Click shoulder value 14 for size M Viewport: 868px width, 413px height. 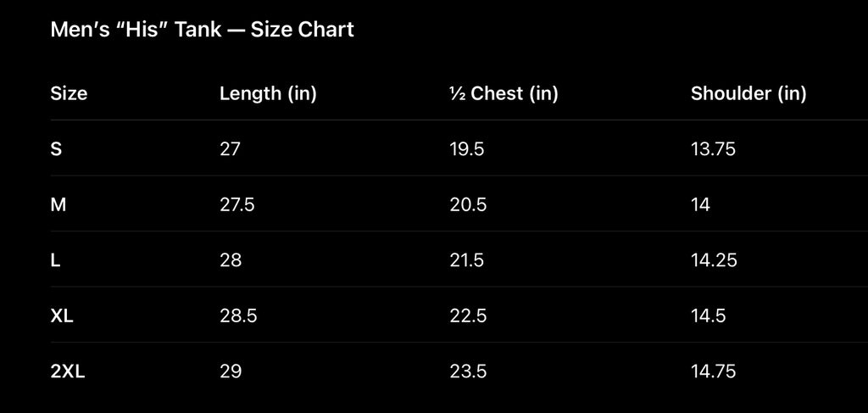[700, 205]
